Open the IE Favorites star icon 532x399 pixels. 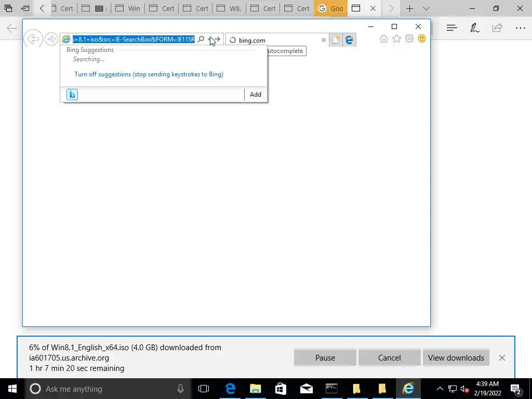396,38
